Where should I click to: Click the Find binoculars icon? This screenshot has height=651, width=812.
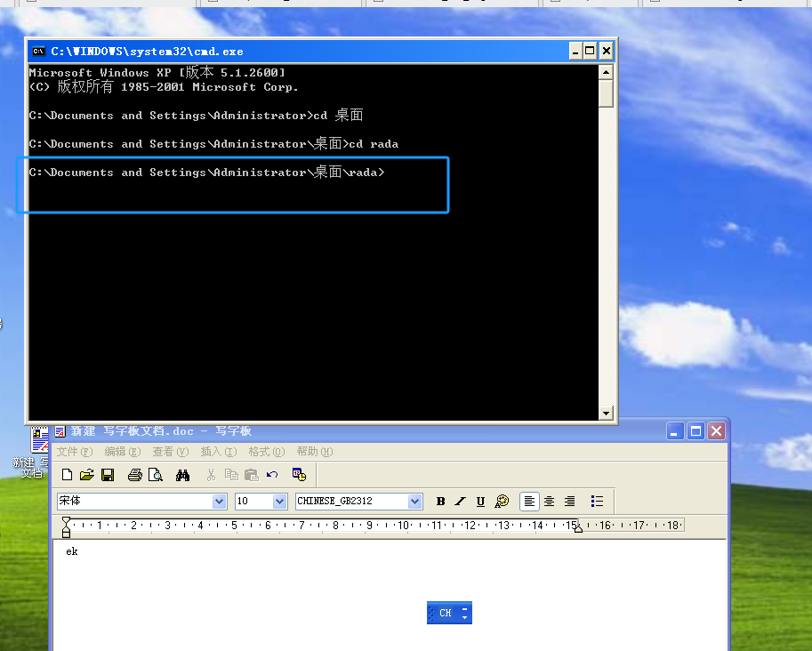coord(182,474)
